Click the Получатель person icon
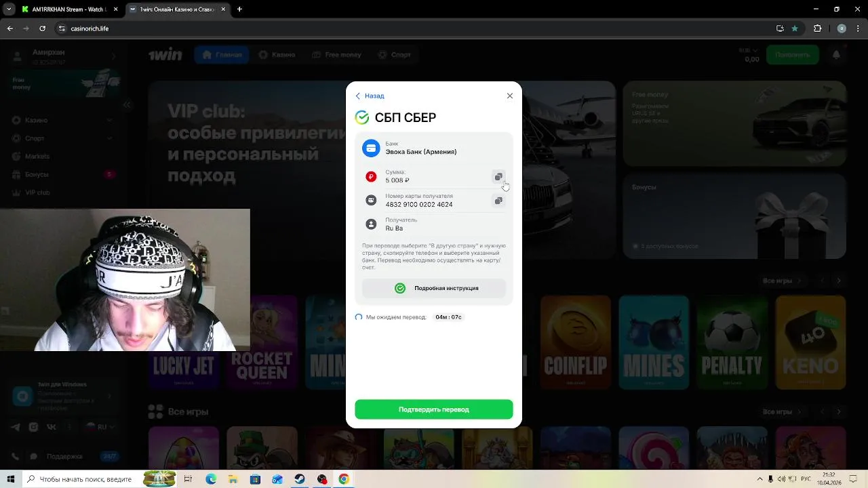The image size is (868, 488). tap(371, 224)
